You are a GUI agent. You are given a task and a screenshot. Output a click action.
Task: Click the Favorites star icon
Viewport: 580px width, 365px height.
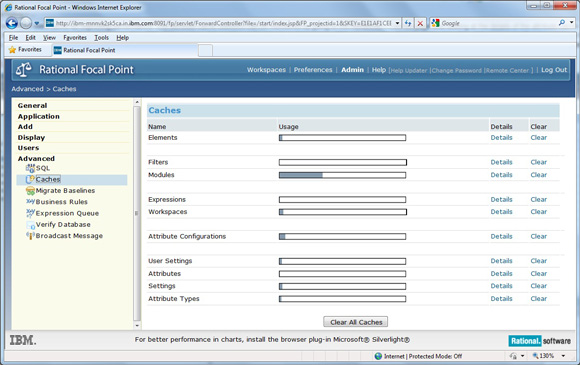12,50
